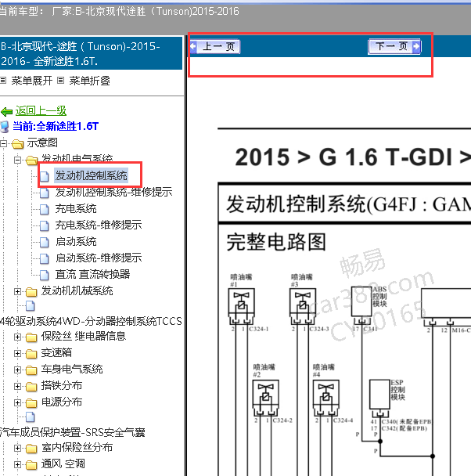Click the ESP 控制模块 box
This screenshot has height=476, width=471.
pos(379,395)
